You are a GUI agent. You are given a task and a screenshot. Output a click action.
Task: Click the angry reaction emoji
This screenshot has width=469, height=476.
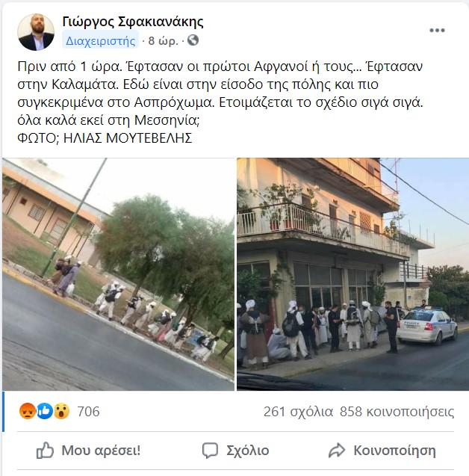(28, 411)
